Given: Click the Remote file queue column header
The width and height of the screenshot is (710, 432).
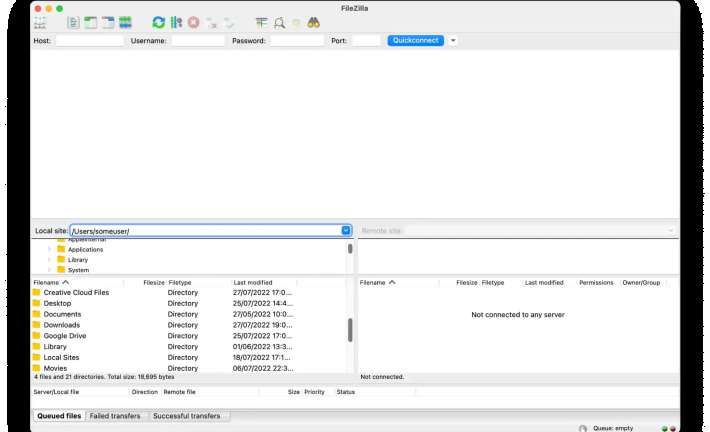Looking at the screenshot, I should coord(179,392).
